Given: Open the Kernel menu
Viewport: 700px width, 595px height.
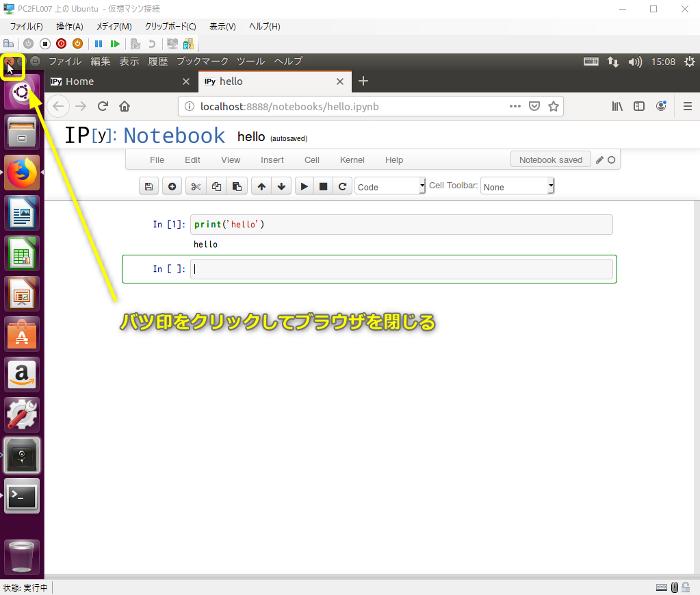Looking at the screenshot, I should (x=352, y=160).
